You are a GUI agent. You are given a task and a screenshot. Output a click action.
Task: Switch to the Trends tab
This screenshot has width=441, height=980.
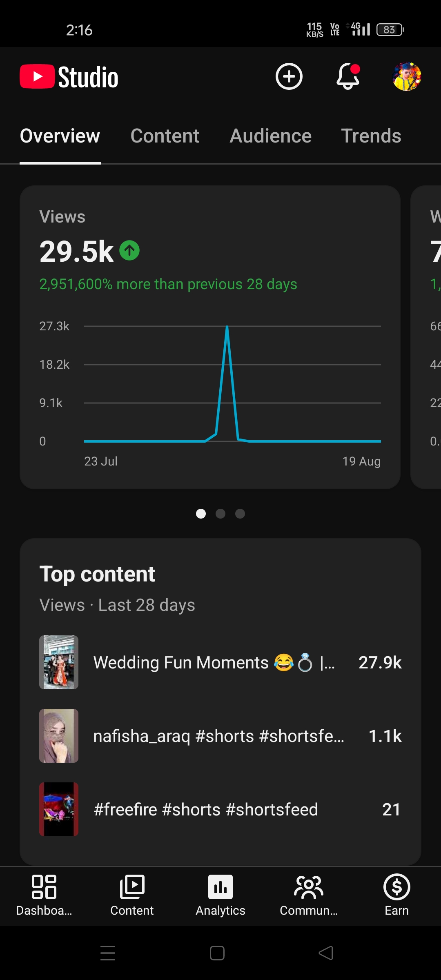[x=371, y=136]
